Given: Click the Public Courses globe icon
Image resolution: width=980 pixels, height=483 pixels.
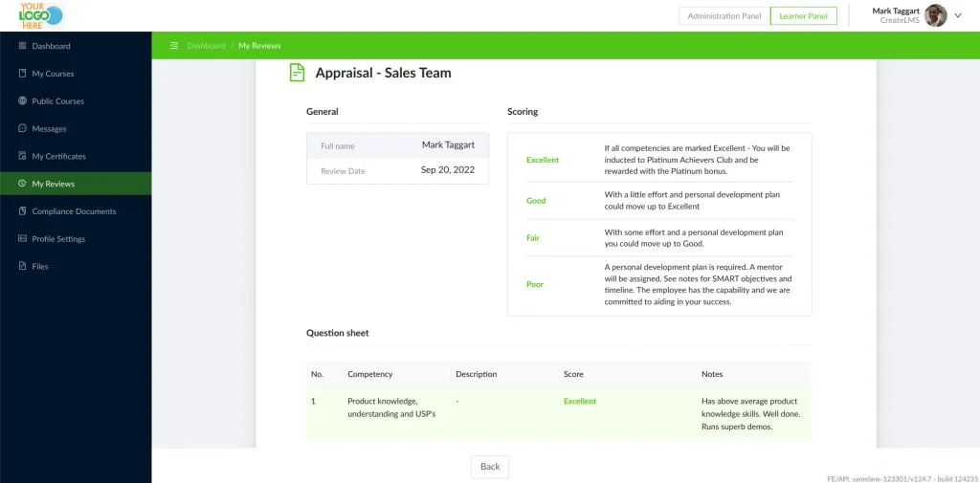Looking at the screenshot, I should (23, 100).
